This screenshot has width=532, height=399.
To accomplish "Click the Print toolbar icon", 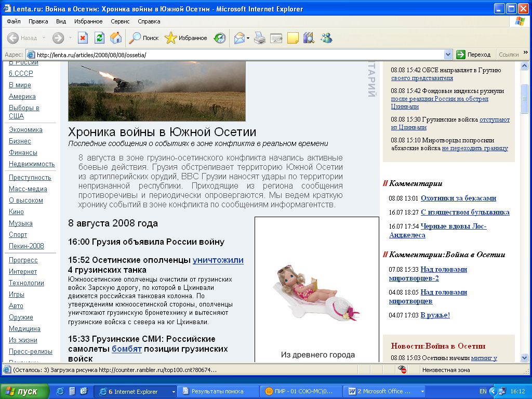I will click(x=260, y=38).
